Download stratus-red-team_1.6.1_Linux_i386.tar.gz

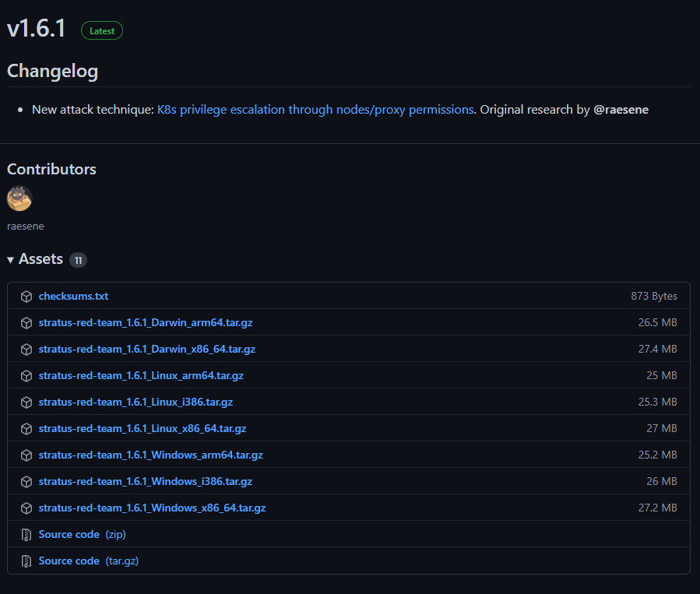click(135, 402)
